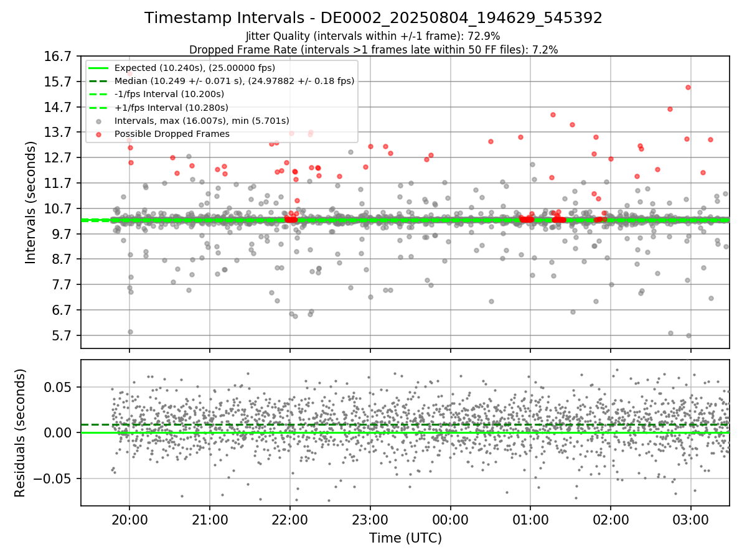This screenshot has height=560, width=747.
Task: Click the 'Time (UTC)' x-axis label
Action: (405, 538)
